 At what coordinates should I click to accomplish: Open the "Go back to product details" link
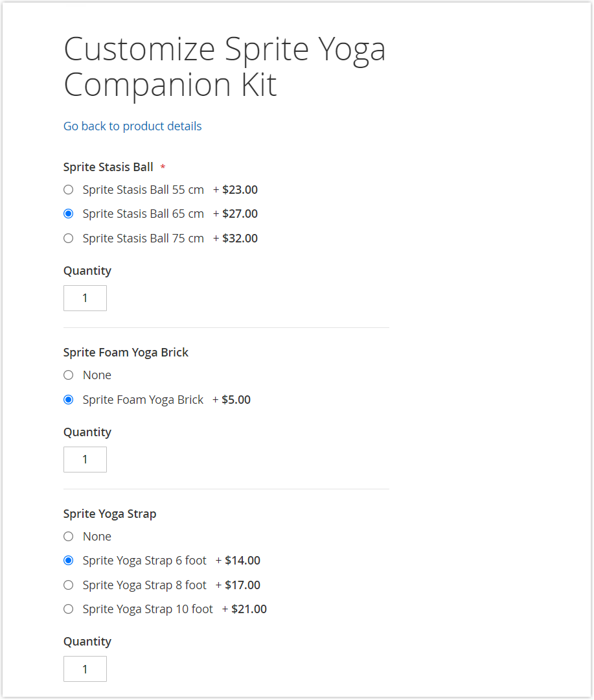[132, 126]
